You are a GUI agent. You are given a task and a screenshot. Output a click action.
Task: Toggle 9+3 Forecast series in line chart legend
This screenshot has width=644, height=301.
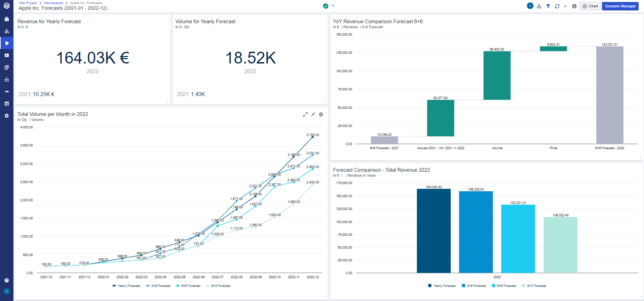click(218, 286)
